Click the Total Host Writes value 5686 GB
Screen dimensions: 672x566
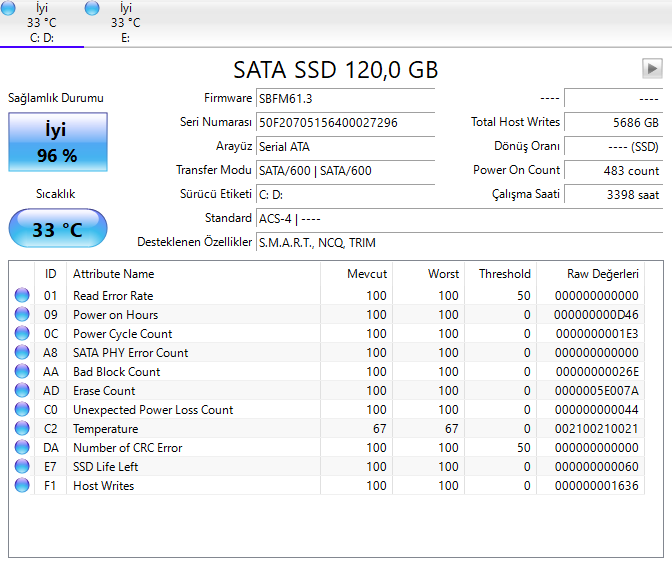pos(614,123)
